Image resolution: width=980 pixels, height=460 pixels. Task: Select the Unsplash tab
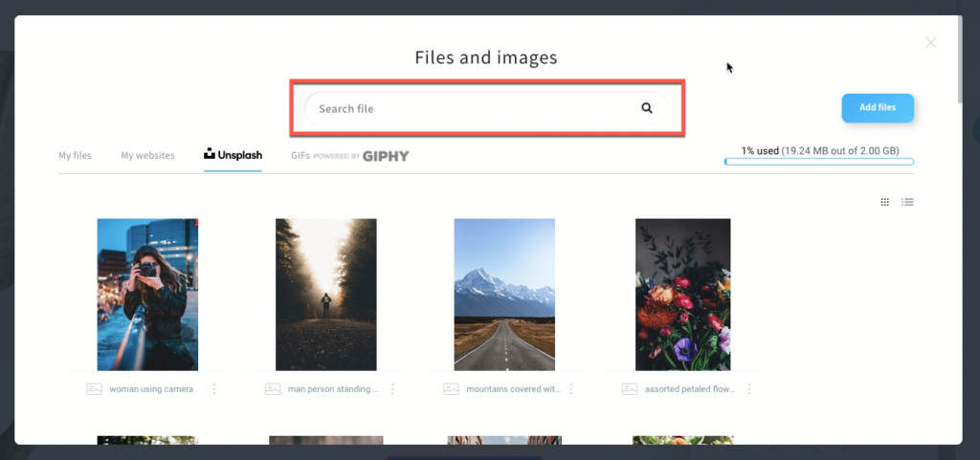pyautogui.click(x=233, y=156)
